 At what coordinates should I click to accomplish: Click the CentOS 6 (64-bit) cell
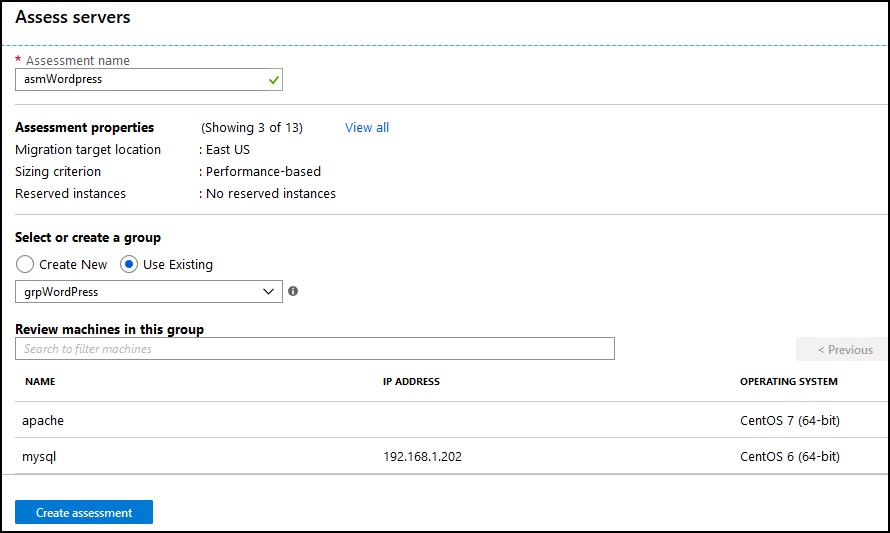click(790, 456)
